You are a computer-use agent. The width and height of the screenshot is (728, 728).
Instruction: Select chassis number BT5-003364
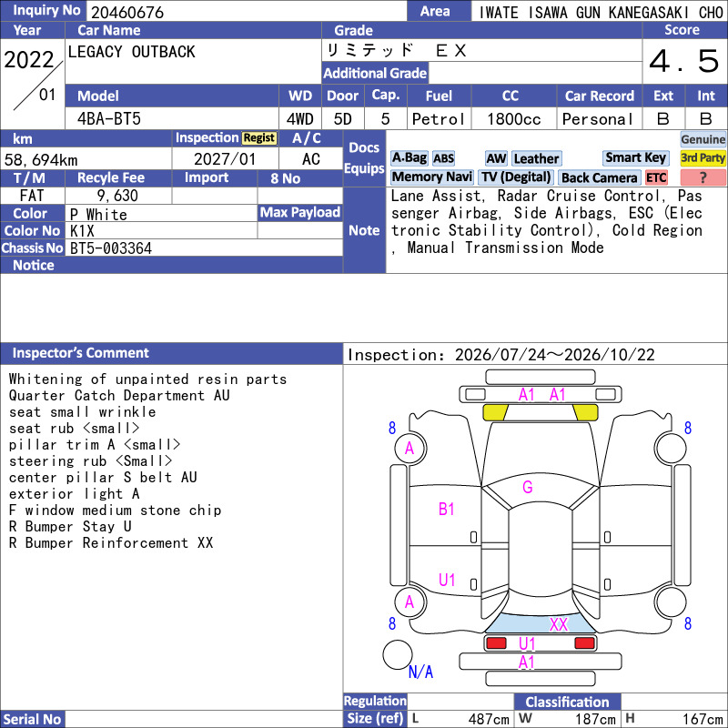click(x=110, y=248)
